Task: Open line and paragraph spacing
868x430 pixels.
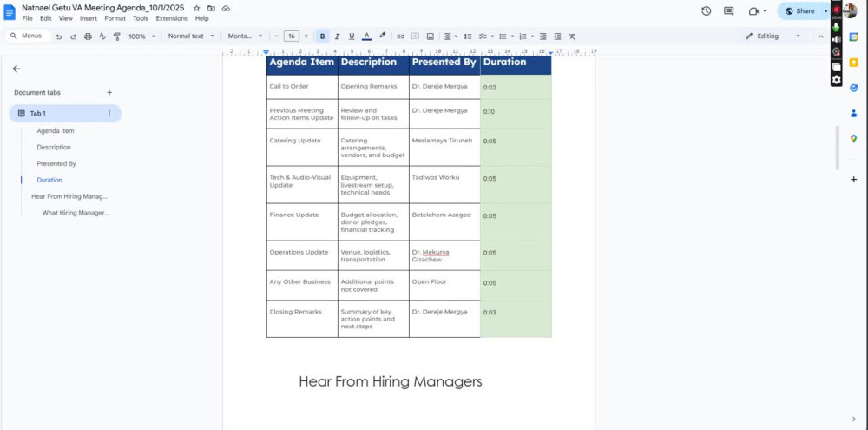Action: [468, 36]
